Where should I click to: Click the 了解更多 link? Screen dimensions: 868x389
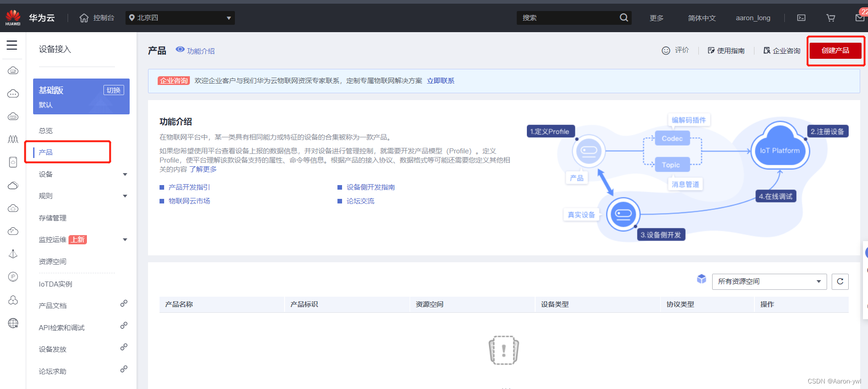click(203, 169)
